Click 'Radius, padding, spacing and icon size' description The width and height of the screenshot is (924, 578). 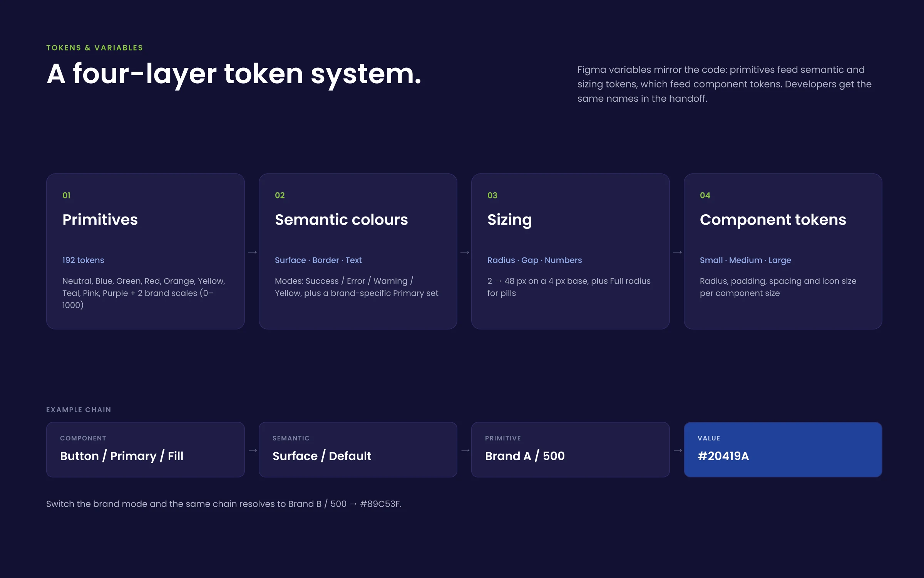pyautogui.click(x=778, y=287)
